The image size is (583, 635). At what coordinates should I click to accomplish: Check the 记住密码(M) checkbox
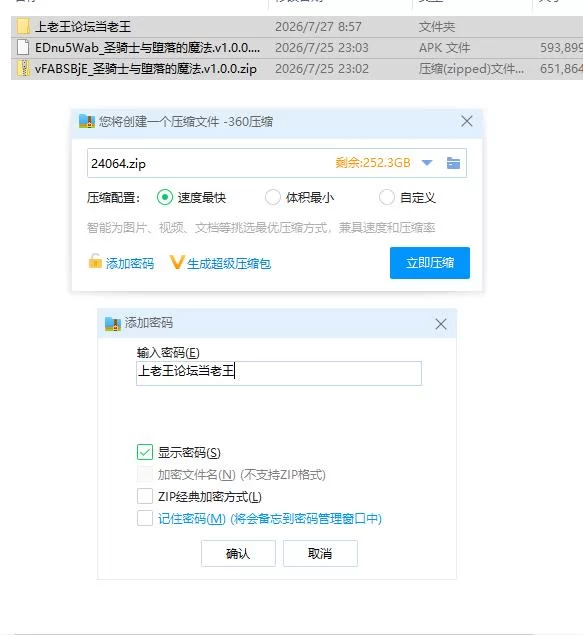145,518
